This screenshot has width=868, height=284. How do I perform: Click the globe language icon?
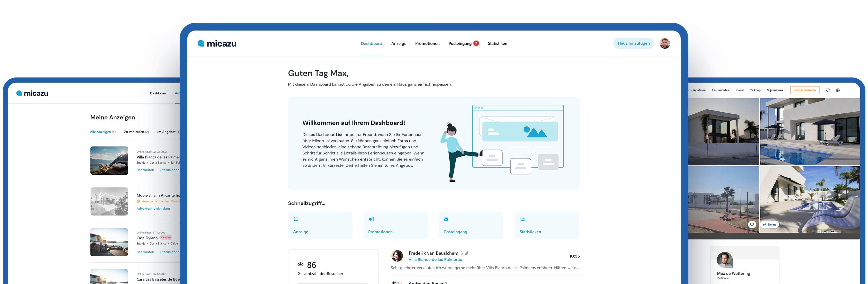[x=838, y=90]
